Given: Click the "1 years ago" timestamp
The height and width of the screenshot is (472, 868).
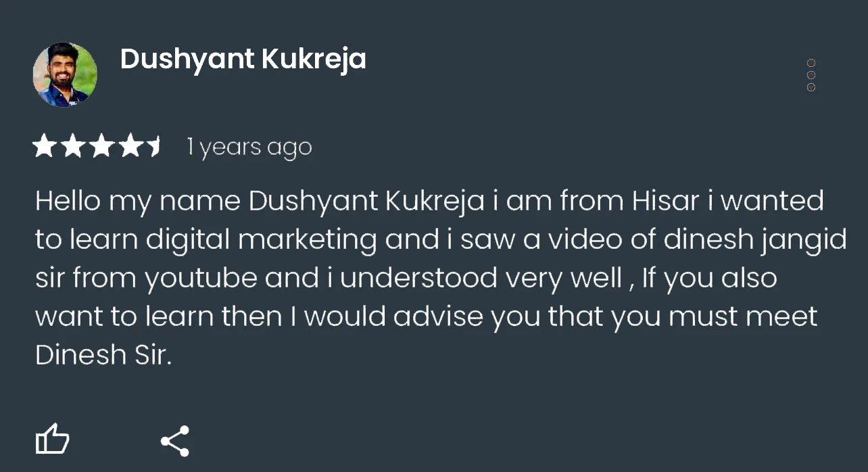Looking at the screenshot, I should coord(249,147).
